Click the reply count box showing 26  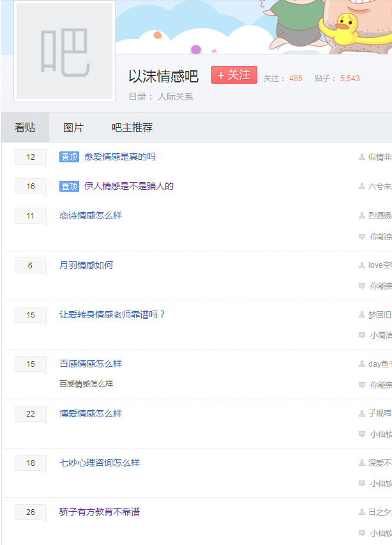(x=31, y=512)
